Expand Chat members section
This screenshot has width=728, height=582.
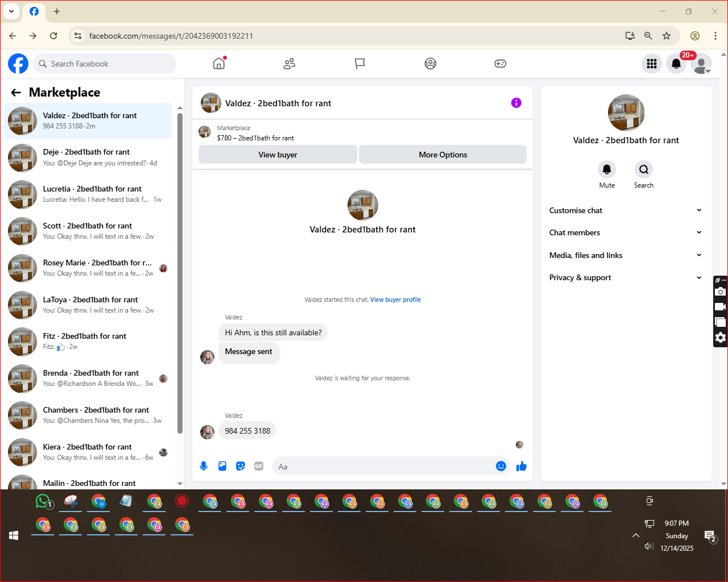pos(626,232)
